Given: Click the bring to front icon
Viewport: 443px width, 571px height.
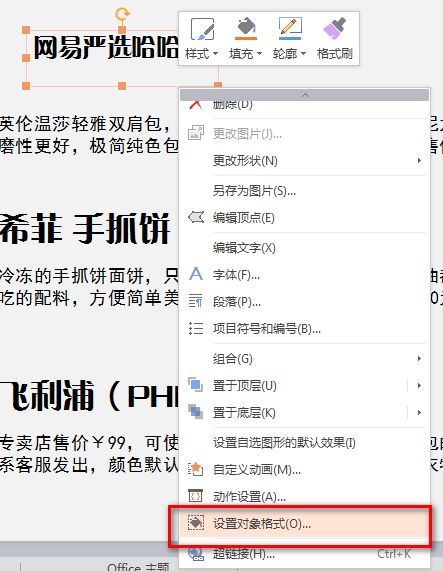Looking at the screenshot, I should 195,385.
